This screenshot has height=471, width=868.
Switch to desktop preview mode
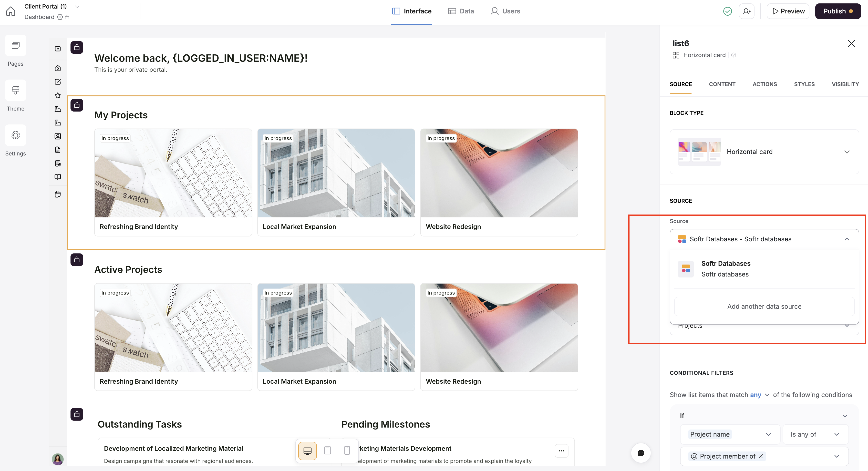(x=307, y=451)
